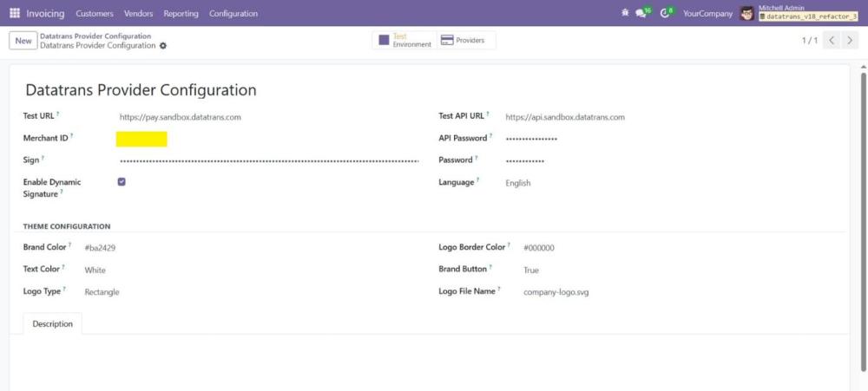The width and height of the screenshot is (868, 391).
Task: Go to previous record arrow
Action: pyautogui.click(x=832, y=41)
